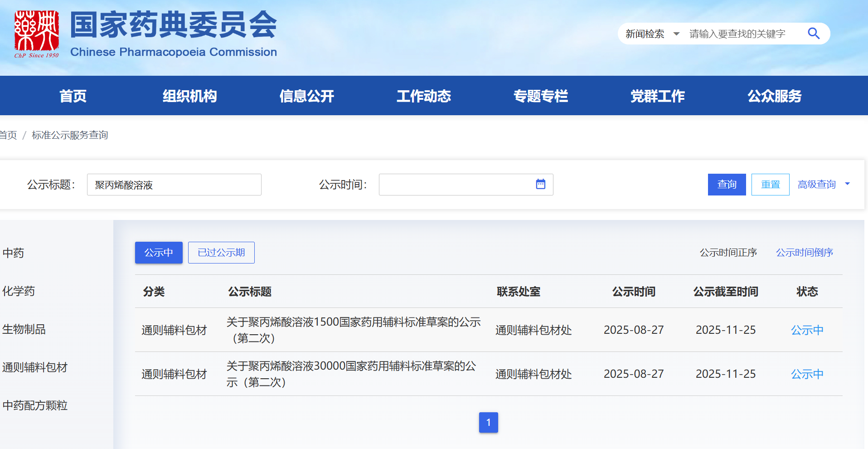
Task: Open the calendar date picker icon
Action: [x=540, y=184]
